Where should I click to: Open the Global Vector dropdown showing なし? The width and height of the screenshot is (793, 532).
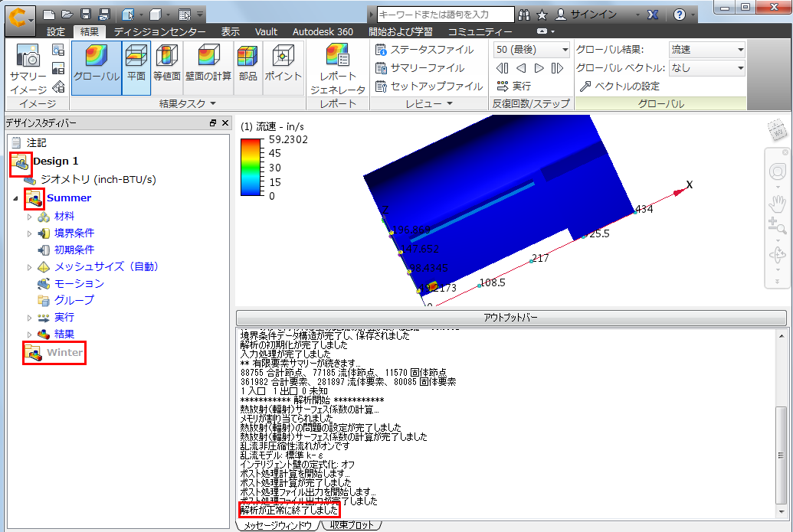[x=707, y=67]
